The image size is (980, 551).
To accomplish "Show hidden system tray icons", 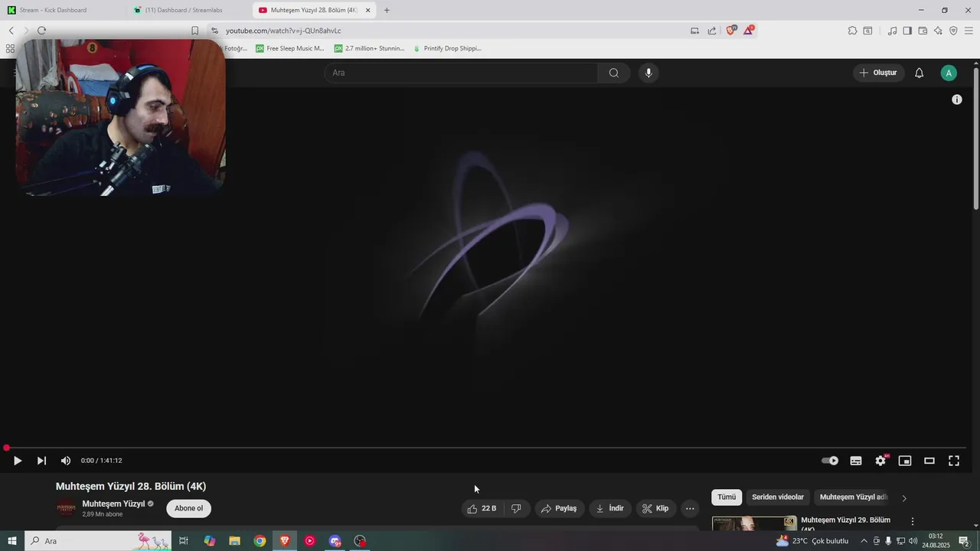I will (x=864, y=541).
